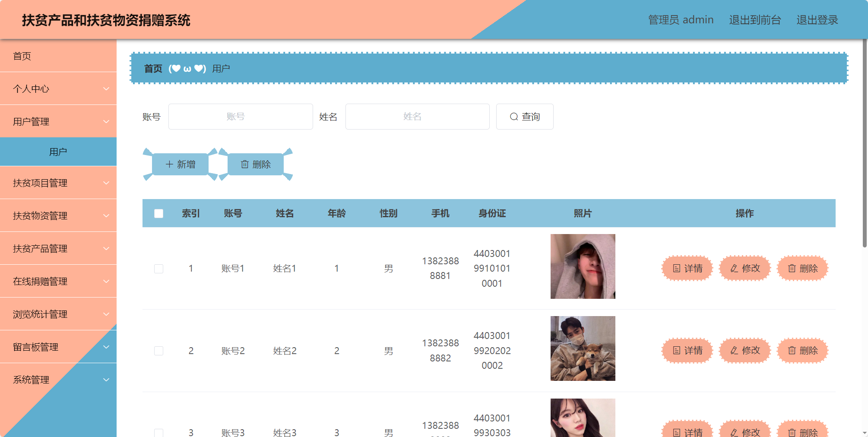The width and height of the screenshot is (868, 437).
Task: Click the 账号3 cell
Action: tap(233, 432)
